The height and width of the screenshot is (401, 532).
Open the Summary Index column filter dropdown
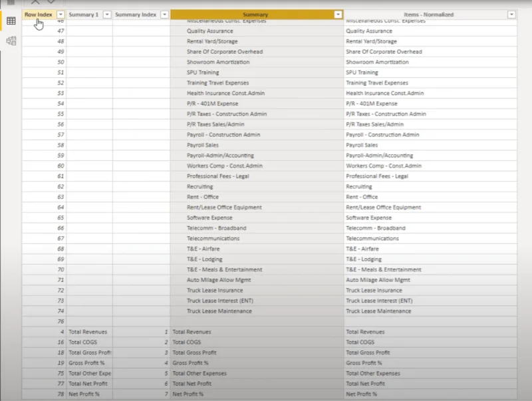coord(164,15)
